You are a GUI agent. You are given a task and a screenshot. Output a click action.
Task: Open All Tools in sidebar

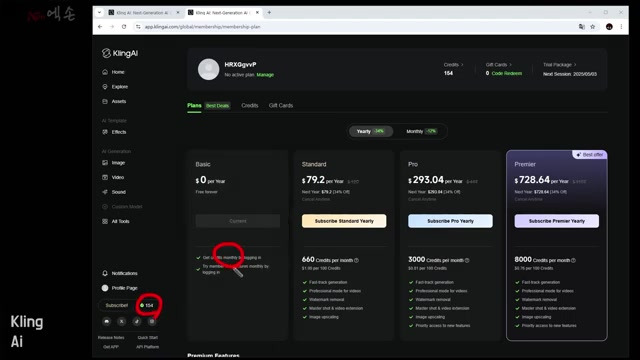tap(116, 221)
